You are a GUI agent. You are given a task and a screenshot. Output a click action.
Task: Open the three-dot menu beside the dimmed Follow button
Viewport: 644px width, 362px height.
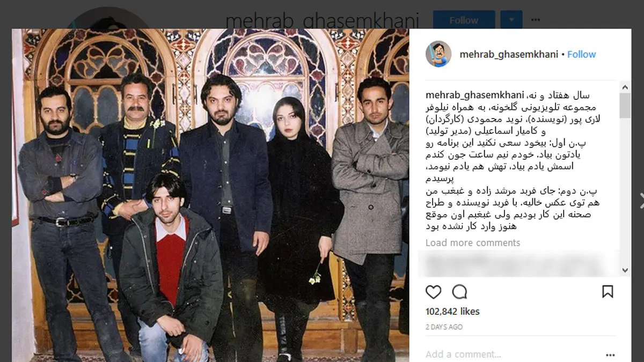click(535, 20)
